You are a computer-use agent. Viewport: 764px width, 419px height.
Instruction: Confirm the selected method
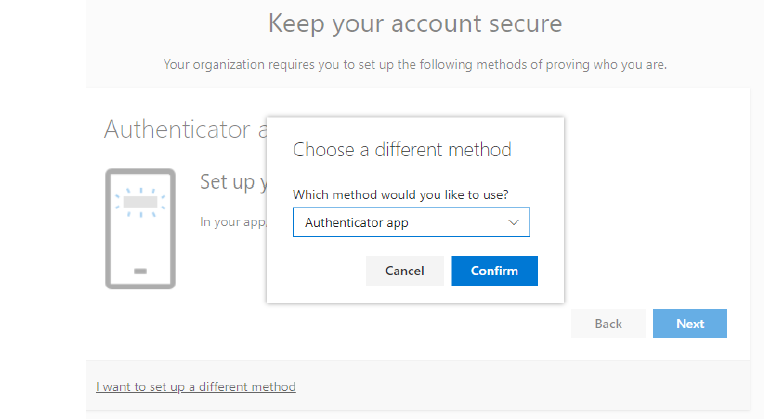(494, 271)
